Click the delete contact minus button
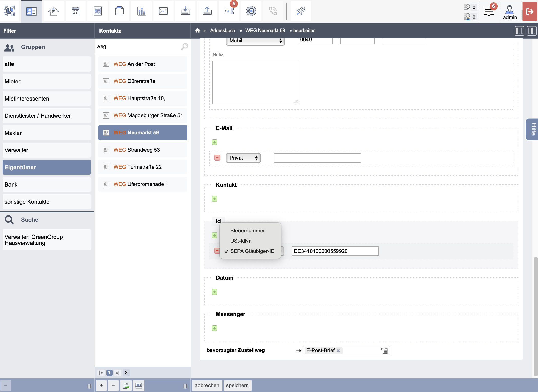 [x=113, y=385]
